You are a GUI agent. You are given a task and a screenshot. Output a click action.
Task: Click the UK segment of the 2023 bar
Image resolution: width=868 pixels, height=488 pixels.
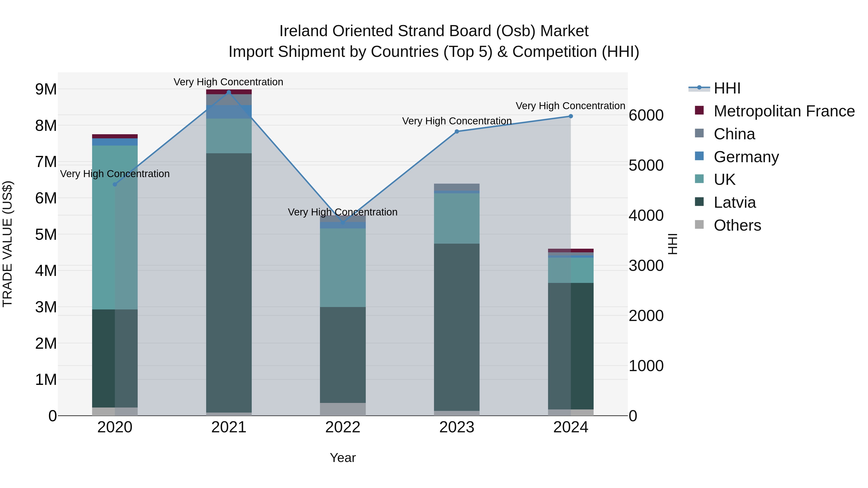tap(457, 218)
